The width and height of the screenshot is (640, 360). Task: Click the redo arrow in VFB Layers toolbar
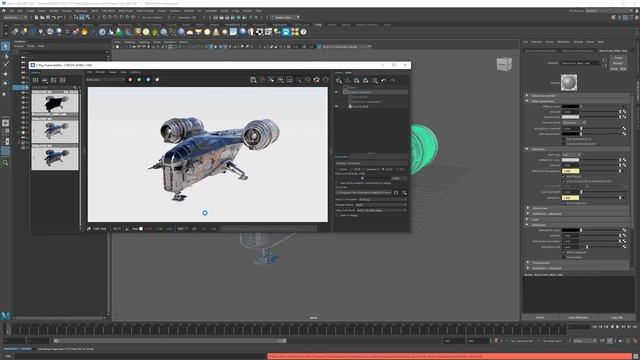[x=393, y=81]
